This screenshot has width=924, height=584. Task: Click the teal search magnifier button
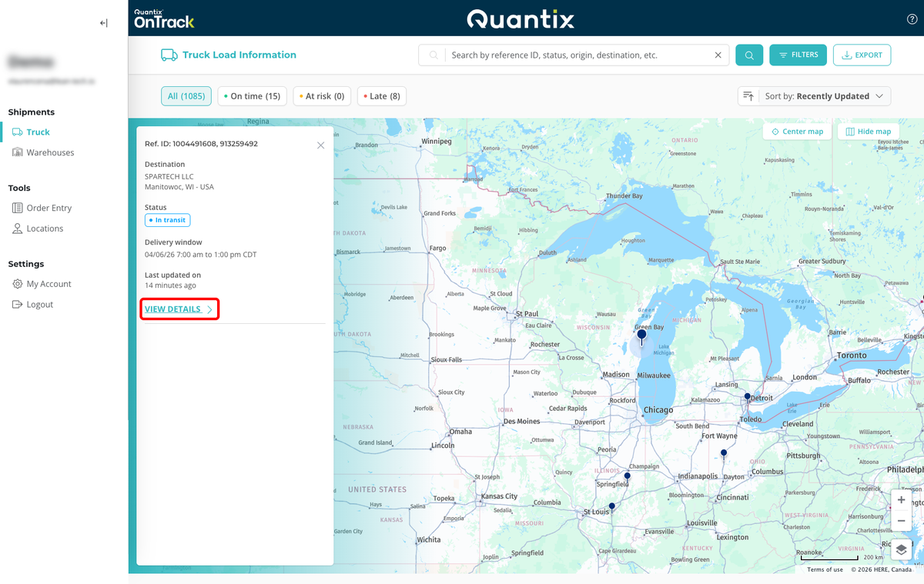(x=748, y=55)
